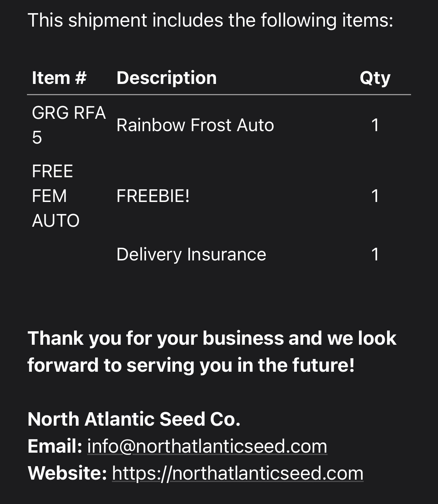Click the 'This shipment includes the following items' heading
The height and width of the screenshot is (504, 438).
coord(210,20)
